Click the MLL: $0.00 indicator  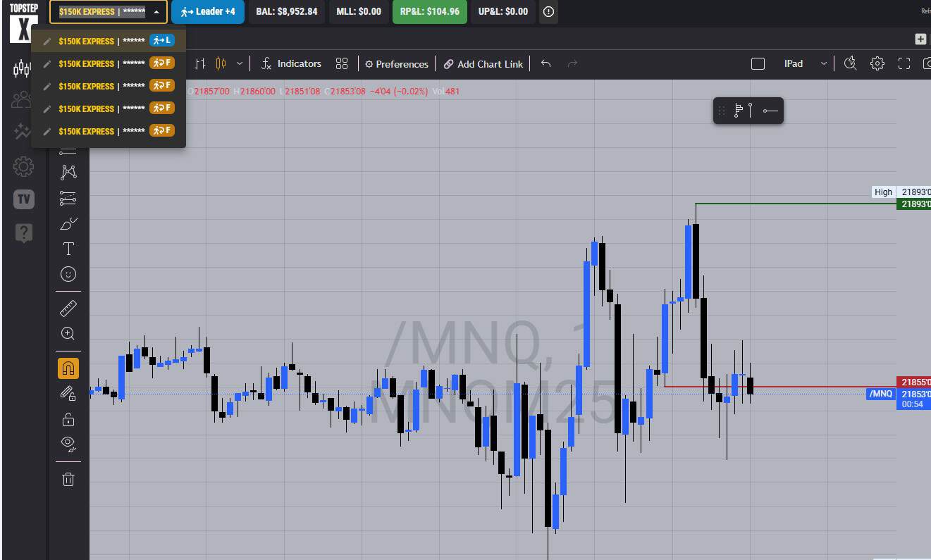tap(359, 11)
